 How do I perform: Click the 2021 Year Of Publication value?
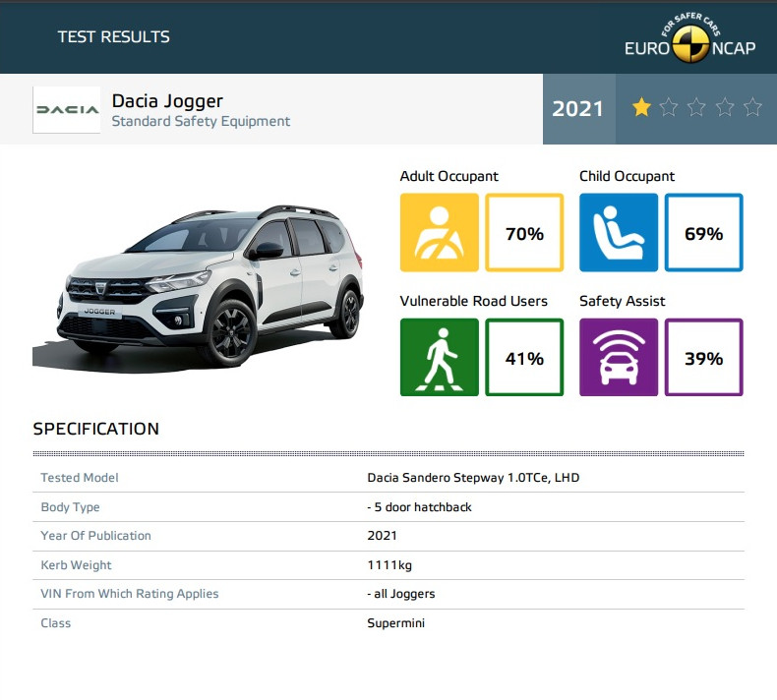point(382,536)
